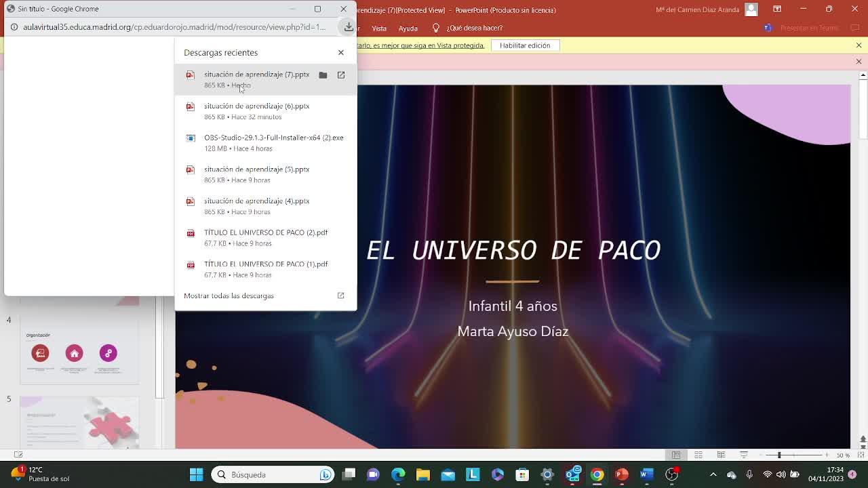Click the lightbulb Tell Me icon
868x488 pixels.
click(x=436, y=28)
